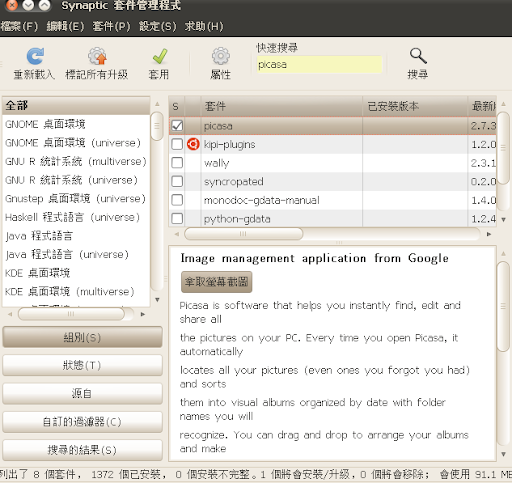The height and width of the screenshot is (483, 512).
Task: Click the Reload (重新載入) toolbar icon
Action: pos(35,56)
